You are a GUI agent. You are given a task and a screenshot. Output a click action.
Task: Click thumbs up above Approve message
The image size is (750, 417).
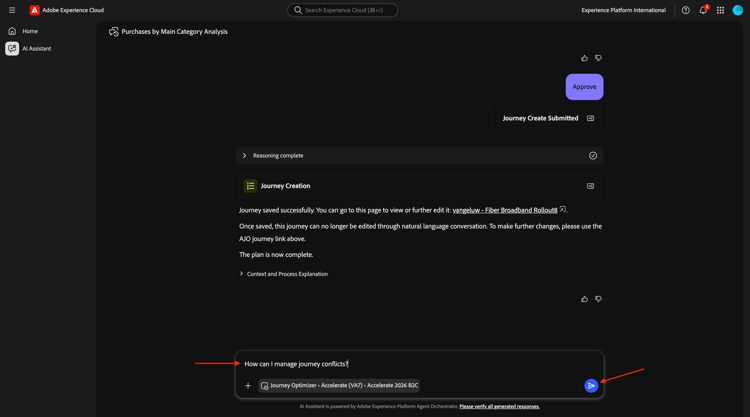585,58
